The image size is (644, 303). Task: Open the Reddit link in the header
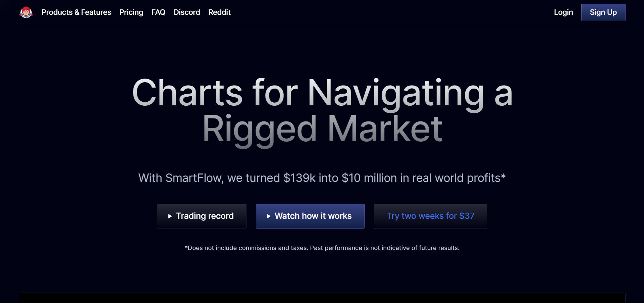coord(219,12)
